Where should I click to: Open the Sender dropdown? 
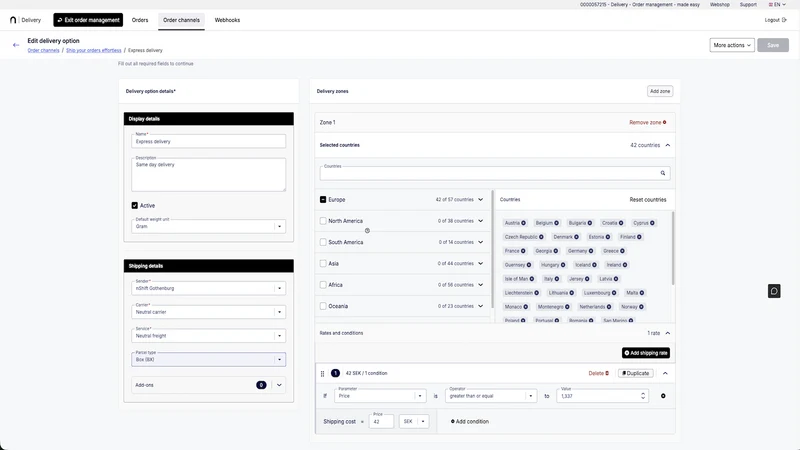coord(209,288)
